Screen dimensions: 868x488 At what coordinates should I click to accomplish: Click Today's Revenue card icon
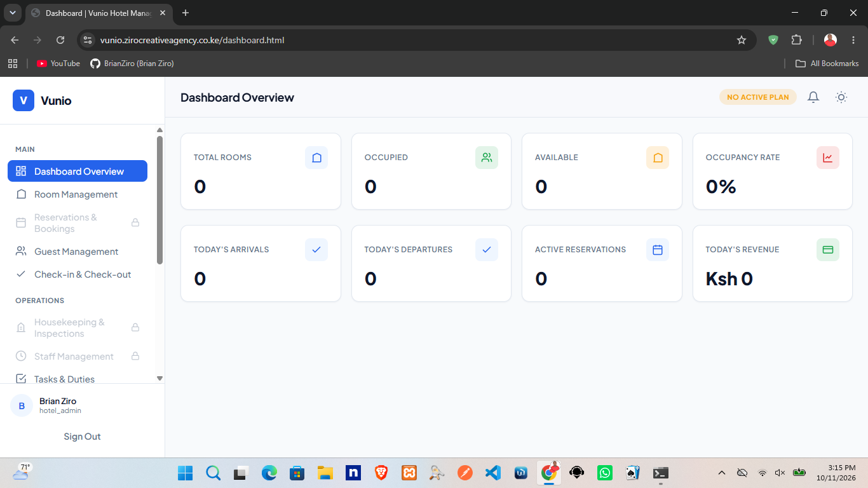pos(828,250)
